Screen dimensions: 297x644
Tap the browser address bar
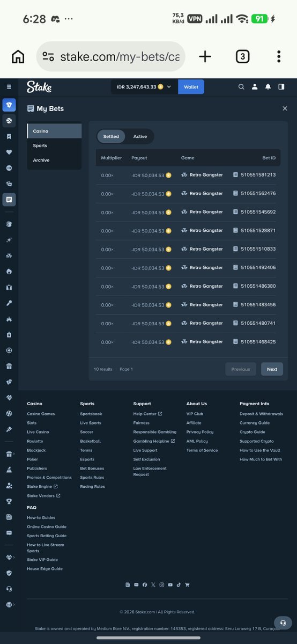click(111, 56)
